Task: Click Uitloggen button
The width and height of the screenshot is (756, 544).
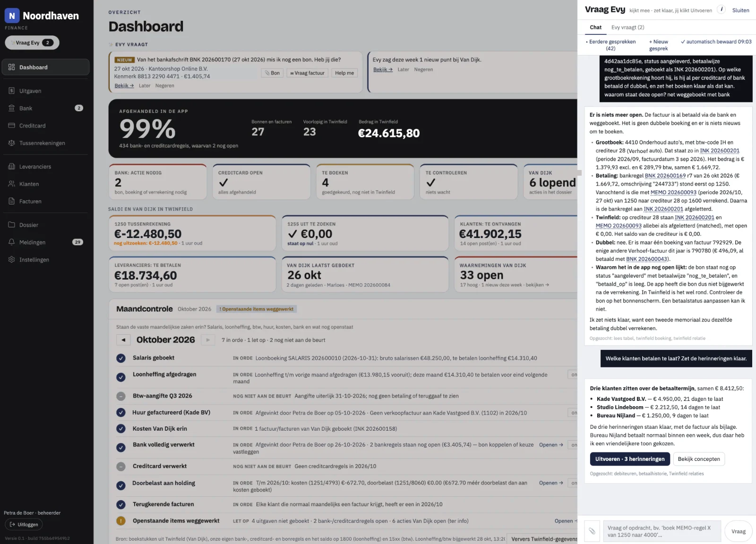Action: coord(24,525)
